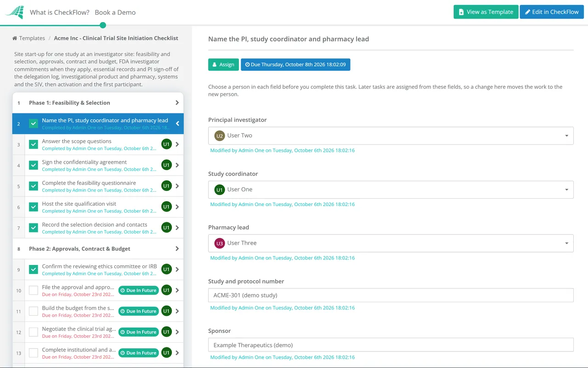Click the U1 avatar on File the approval task
The image size is (588, 368).
(166, 290)
